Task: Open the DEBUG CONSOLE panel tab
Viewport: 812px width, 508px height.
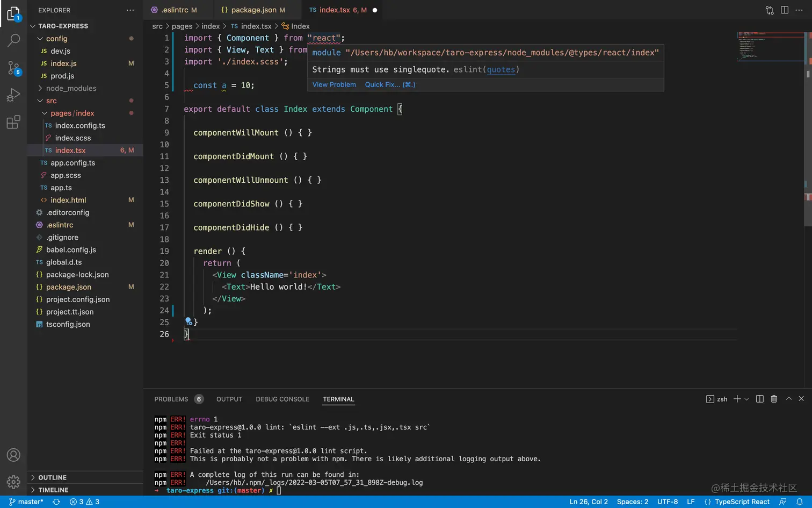Action: click(x=282, y=399)
